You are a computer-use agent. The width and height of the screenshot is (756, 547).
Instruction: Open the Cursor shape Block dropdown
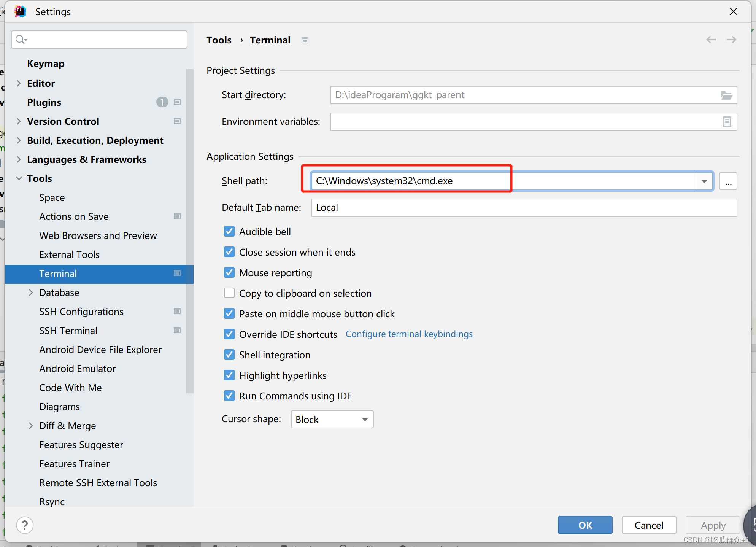[332, 419]
